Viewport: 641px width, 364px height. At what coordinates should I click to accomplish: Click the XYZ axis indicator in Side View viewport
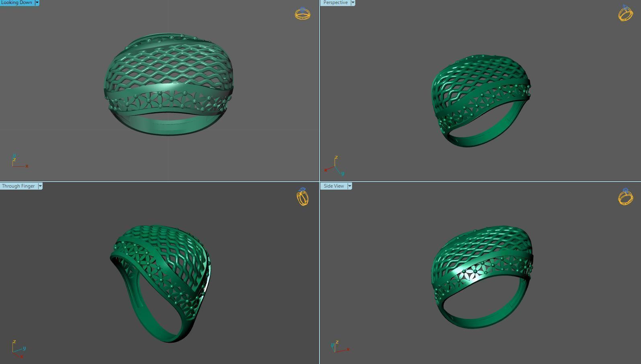340,346
